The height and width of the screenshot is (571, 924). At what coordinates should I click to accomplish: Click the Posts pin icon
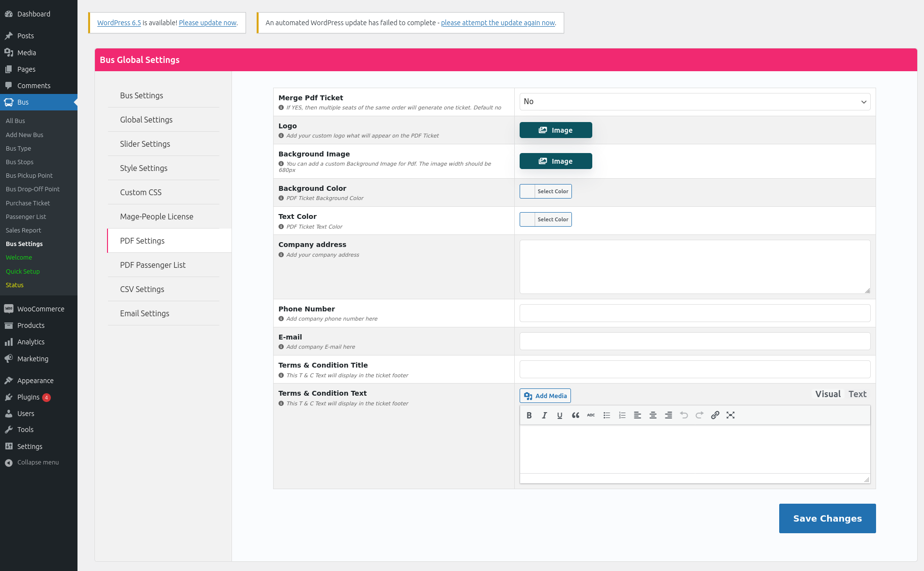pyautogui.click(x=9, y=36)
